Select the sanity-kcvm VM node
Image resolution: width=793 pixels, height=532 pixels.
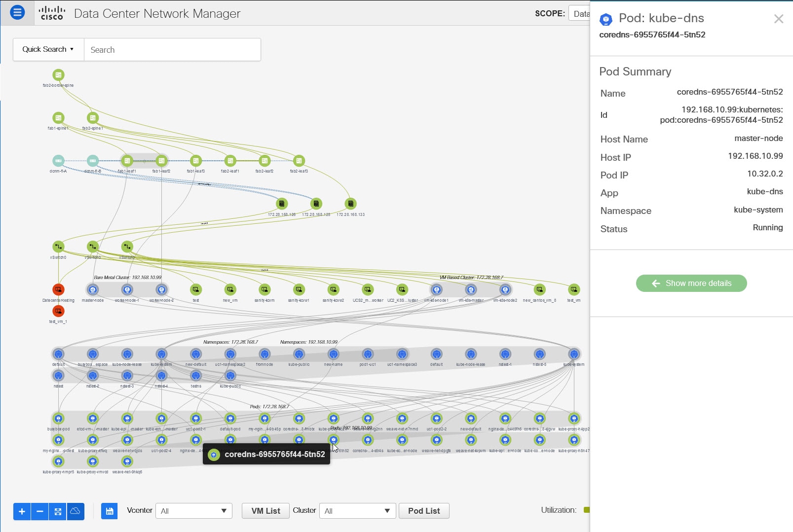(264, 289)
